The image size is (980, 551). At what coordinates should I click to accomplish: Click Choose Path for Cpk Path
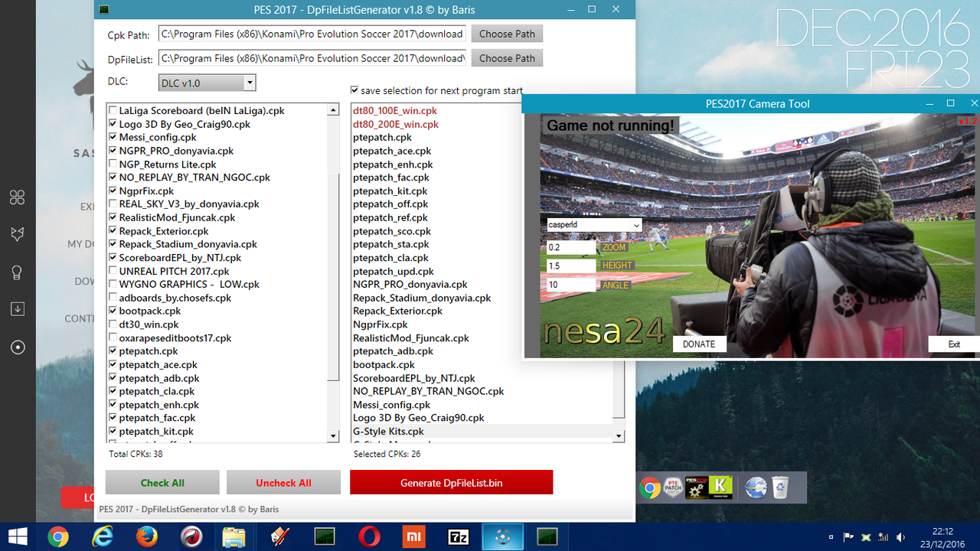coord(507,34)
